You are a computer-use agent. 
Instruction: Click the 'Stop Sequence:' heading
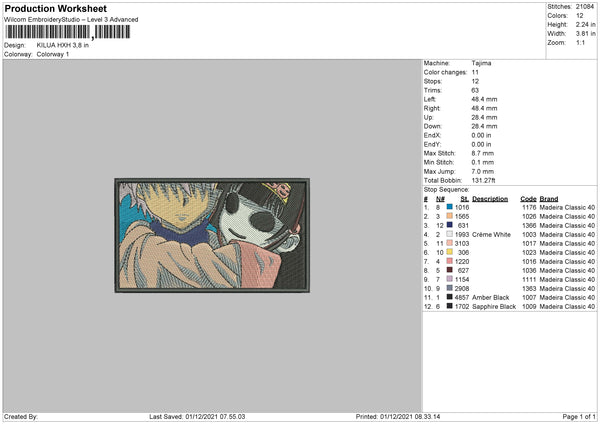[446, 190]
